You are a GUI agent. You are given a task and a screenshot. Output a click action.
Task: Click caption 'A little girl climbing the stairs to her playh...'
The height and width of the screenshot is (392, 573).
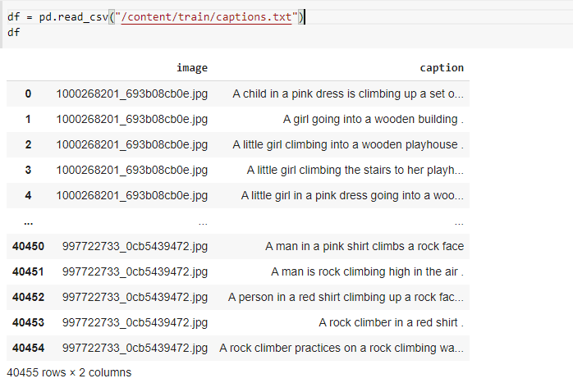tap(355, 170)
